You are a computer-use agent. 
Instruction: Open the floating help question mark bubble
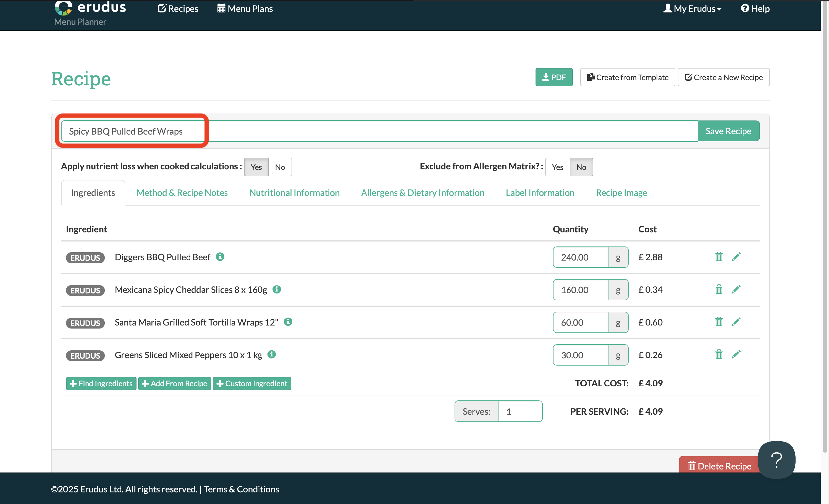776,460
